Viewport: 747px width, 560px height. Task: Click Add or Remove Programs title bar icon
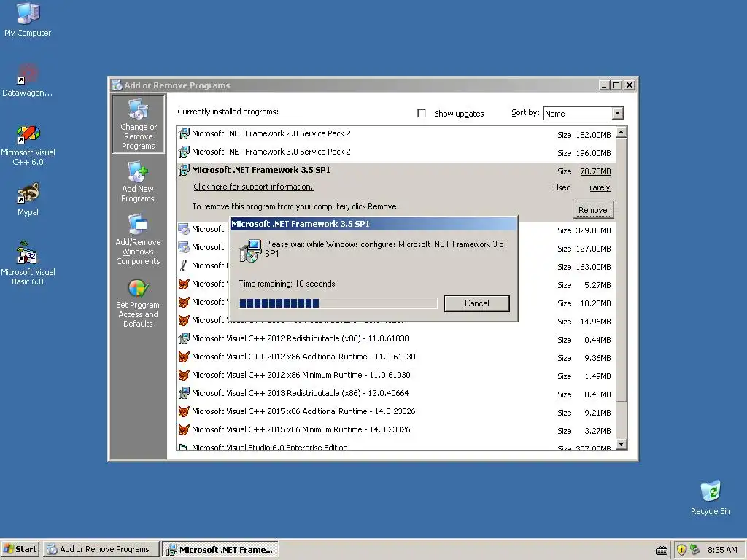pyautogui.click(x=117, y=85)
